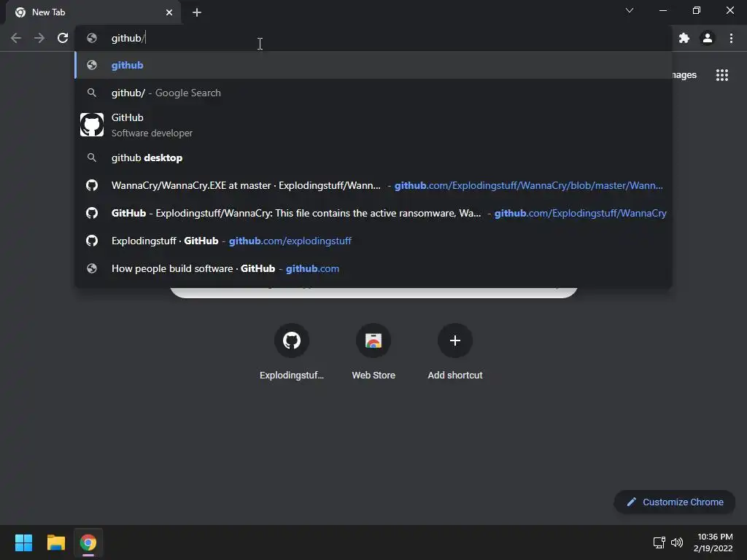Click globe icon beside How people build software
The width and height of the screenshot is (747, 560).
[92, 268]
